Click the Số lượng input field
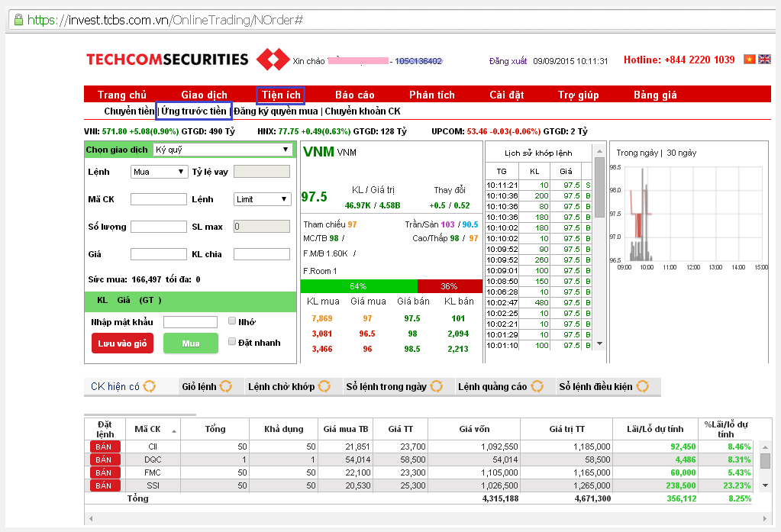Image resolution: width=781 pixels, height=532 pixels. point(158,227)
